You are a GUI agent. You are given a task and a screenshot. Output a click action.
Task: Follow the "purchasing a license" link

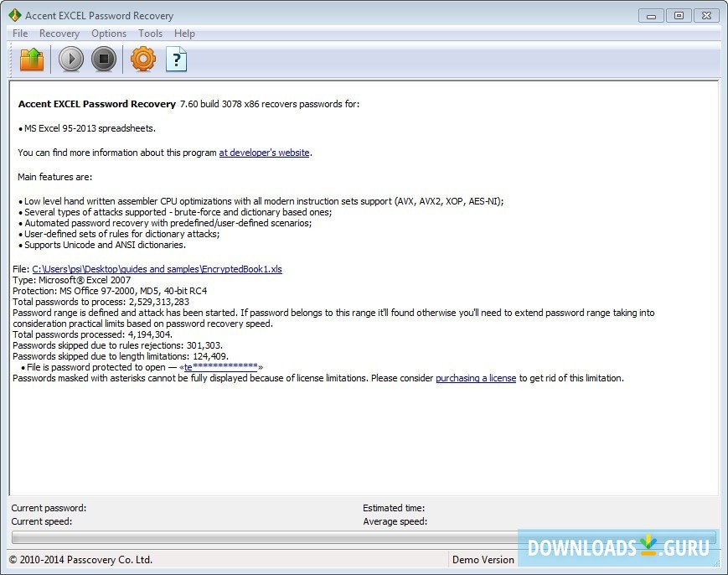(476, 378)
